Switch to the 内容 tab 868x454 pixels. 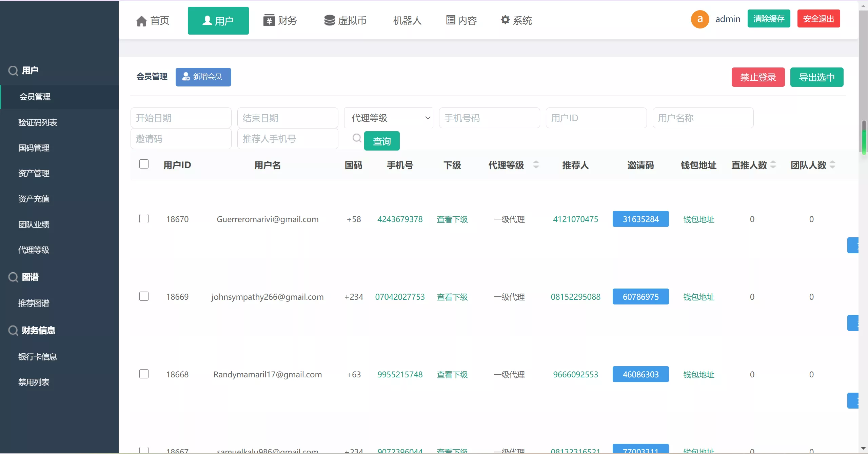point(461,20)
